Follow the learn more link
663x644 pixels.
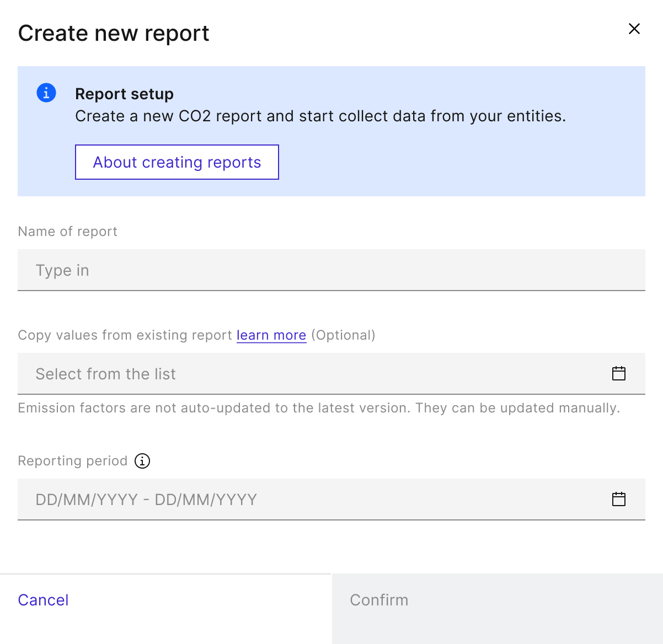click(x=271, y=335)
